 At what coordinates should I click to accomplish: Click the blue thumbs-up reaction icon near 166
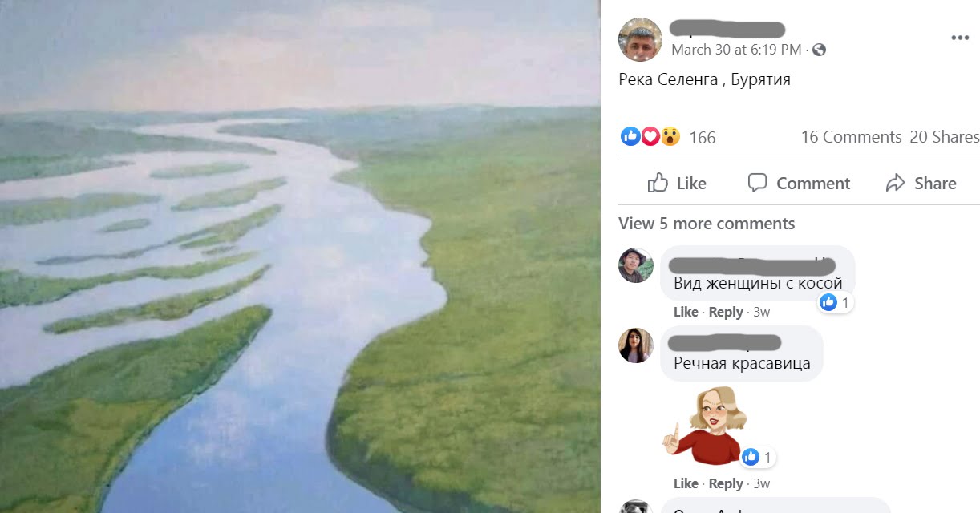(x=630, y=136)
